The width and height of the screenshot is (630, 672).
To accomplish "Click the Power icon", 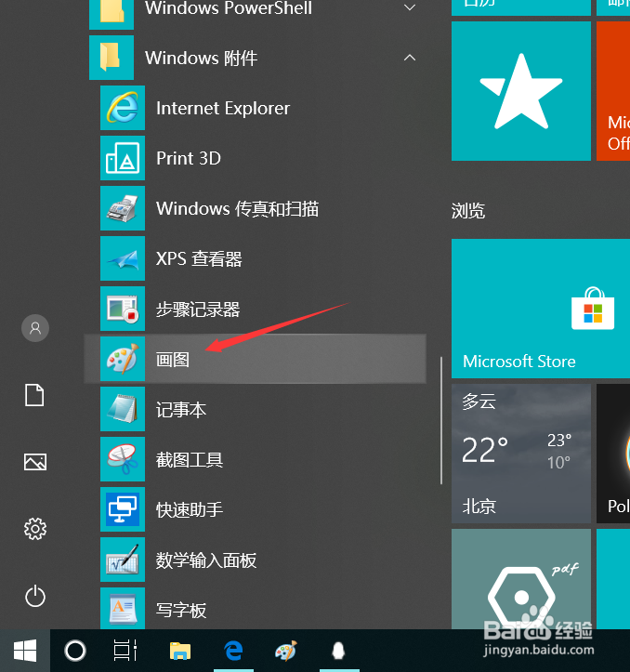I will coord(35,596).
